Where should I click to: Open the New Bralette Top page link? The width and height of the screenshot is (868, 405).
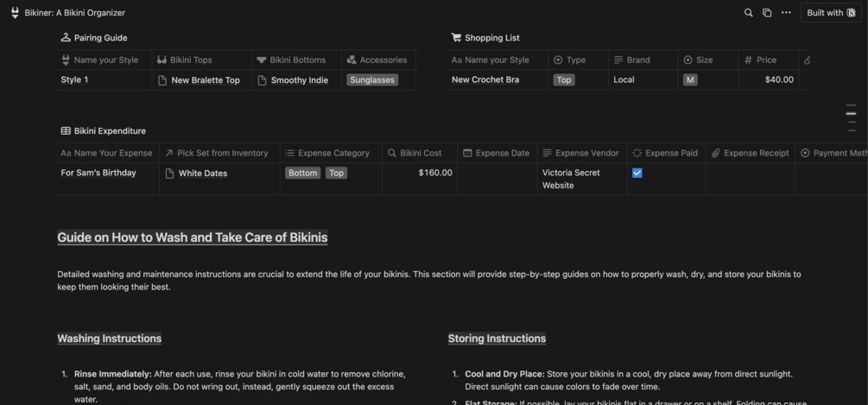(206, 80)
